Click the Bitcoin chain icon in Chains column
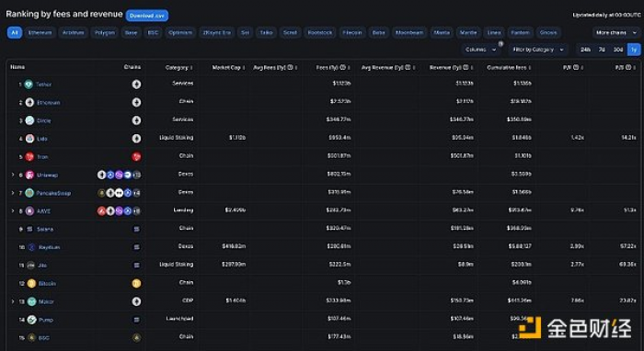The height and width of the screenshot is (351, 644). pos(136,283)
